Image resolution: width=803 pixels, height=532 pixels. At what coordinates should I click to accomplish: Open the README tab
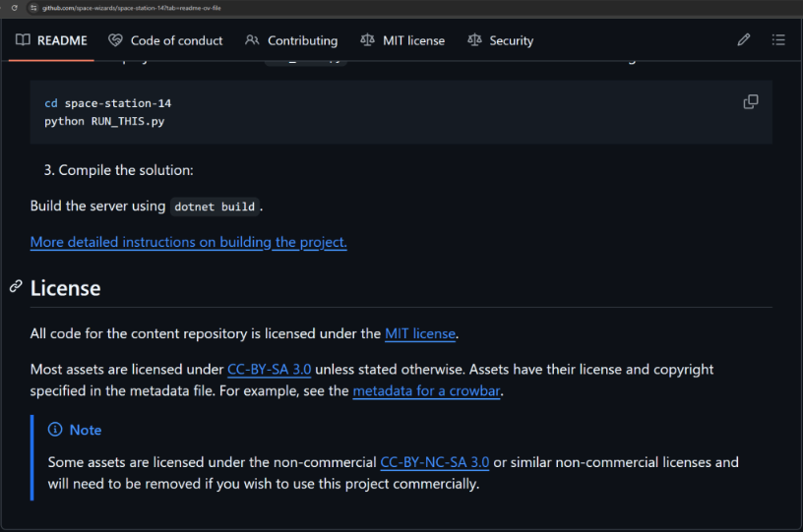(x=51, y=40)
